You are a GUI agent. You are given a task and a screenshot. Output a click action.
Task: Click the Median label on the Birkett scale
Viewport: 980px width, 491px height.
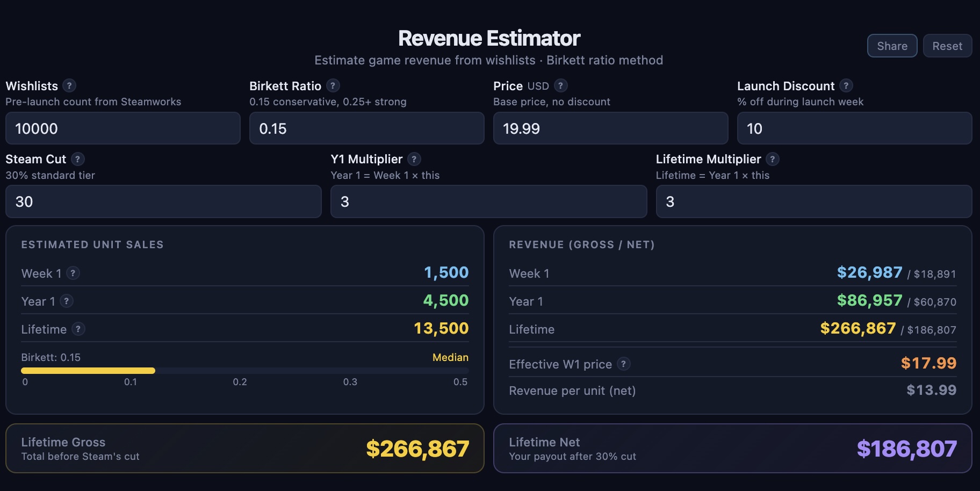pos(450,357)
